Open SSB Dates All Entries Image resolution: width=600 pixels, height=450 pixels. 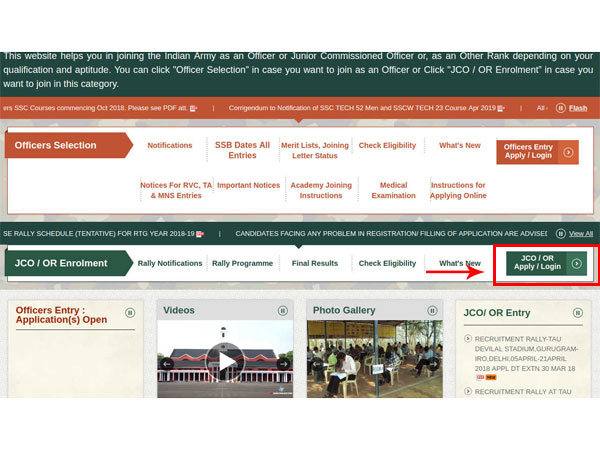[x=242, y=150]
